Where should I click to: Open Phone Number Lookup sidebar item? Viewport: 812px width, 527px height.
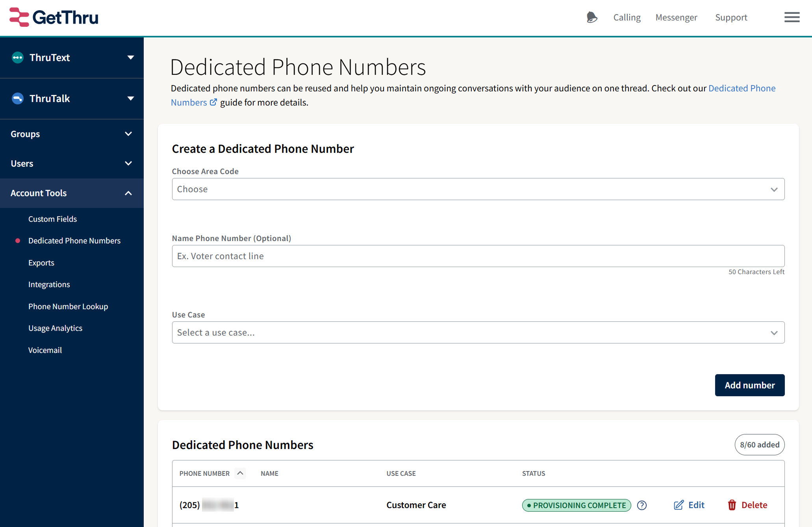[68, 306]
